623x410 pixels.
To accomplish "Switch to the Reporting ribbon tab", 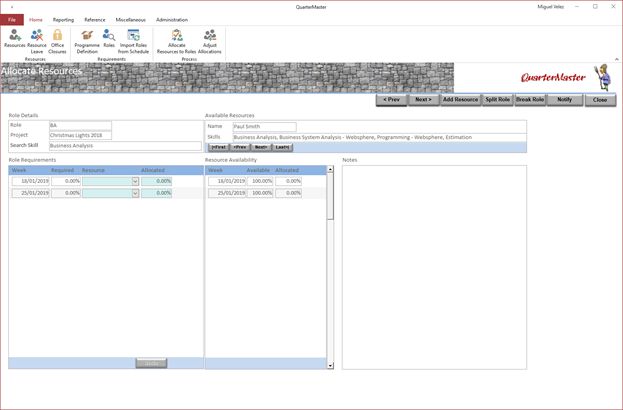I will (x=63, y=19).
